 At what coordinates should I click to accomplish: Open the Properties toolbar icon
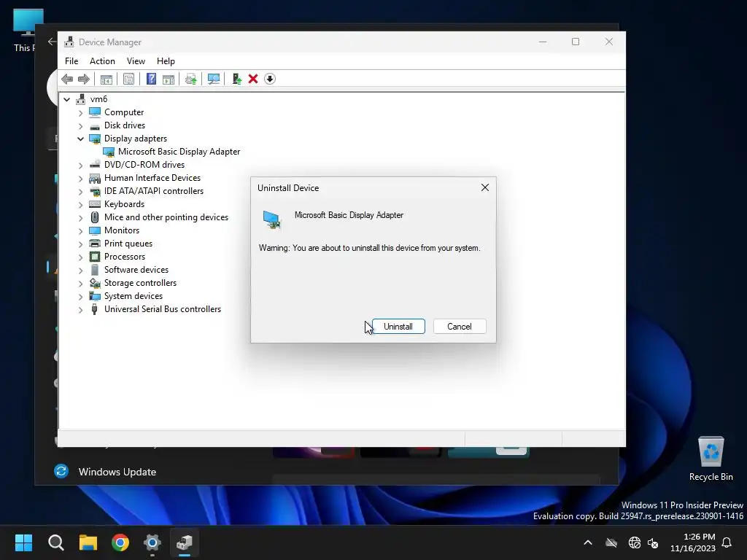click(128, 79)
